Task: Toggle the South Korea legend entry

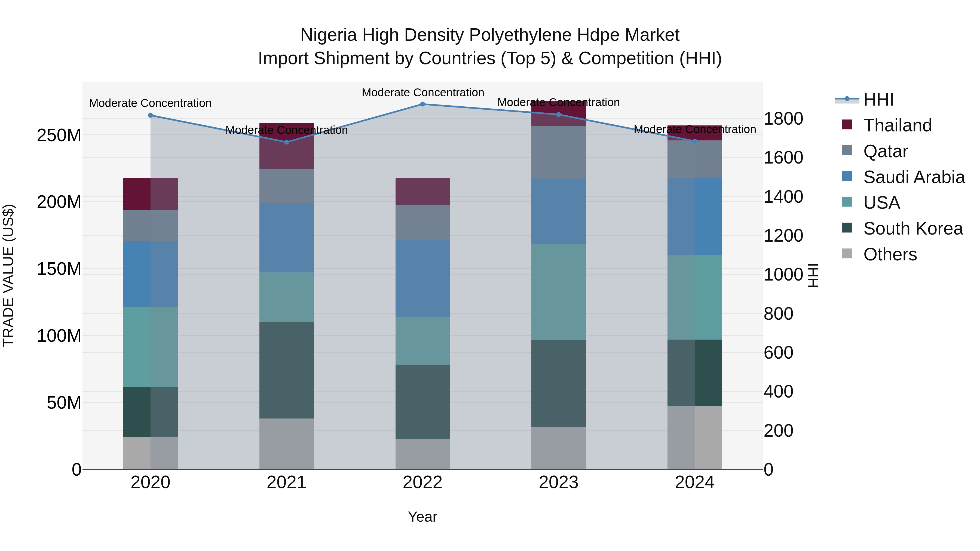Action: (x=902, y=229)
